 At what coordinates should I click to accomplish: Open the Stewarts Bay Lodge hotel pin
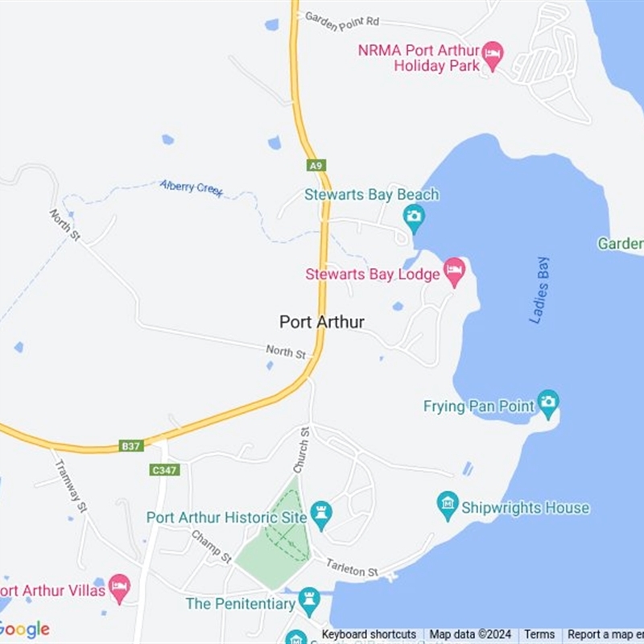[x=455, y=272]
